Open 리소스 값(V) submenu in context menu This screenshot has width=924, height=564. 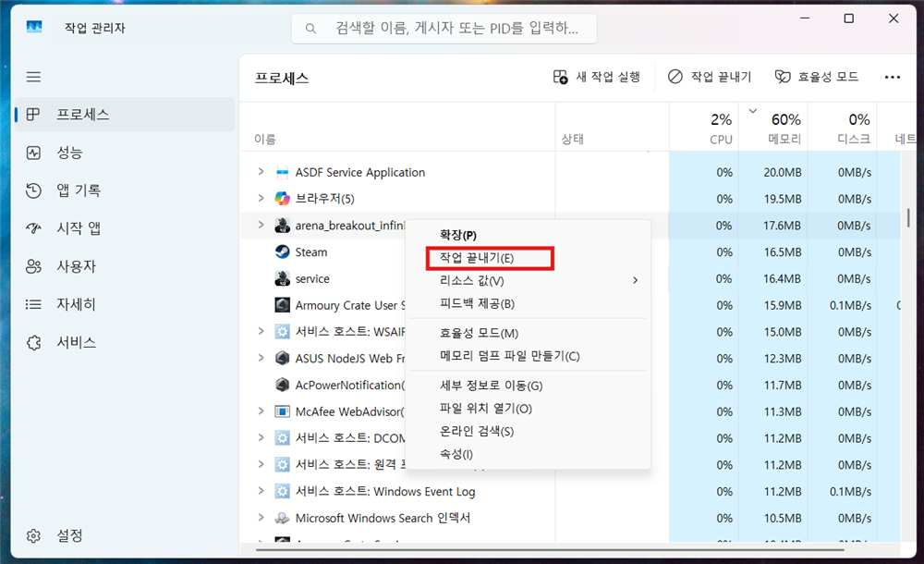(528, 281)
